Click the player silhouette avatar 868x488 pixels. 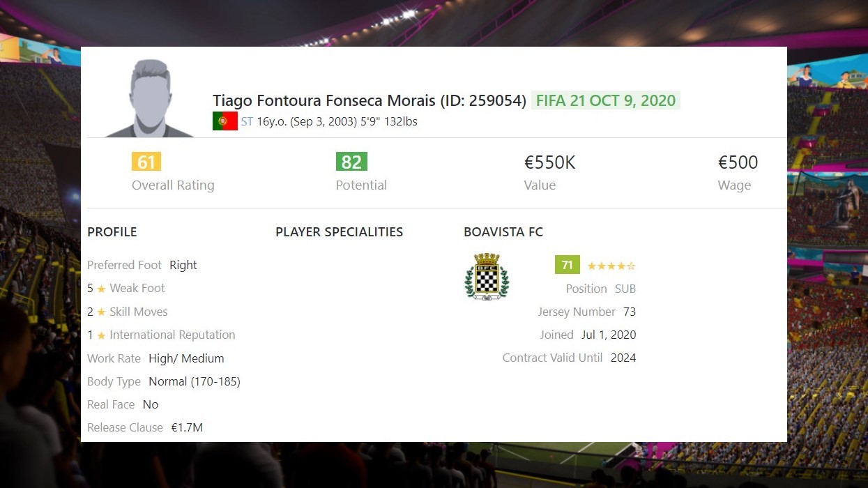150,98
